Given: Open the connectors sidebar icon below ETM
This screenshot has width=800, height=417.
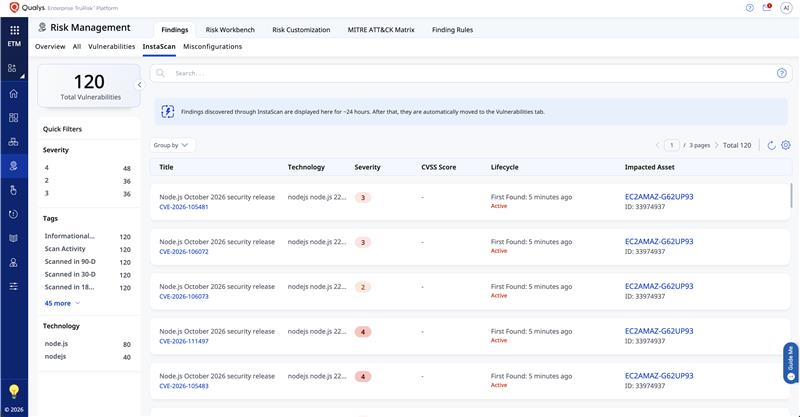Looking at the screenshot, I should pos(12,68).
